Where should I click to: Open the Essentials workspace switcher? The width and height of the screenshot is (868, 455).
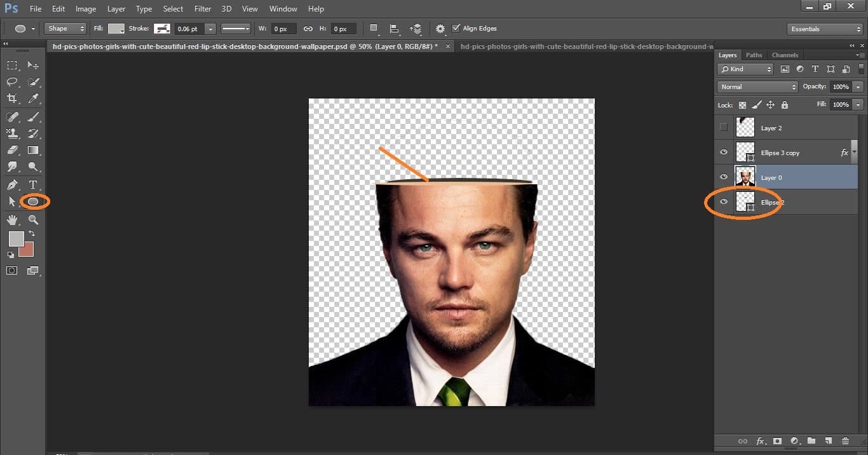[x=824, y=29]
